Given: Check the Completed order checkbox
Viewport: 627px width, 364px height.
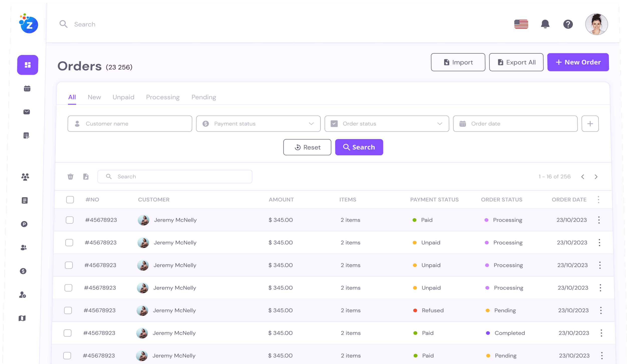Looking at the screenshot, I should [x=67, y=333].
